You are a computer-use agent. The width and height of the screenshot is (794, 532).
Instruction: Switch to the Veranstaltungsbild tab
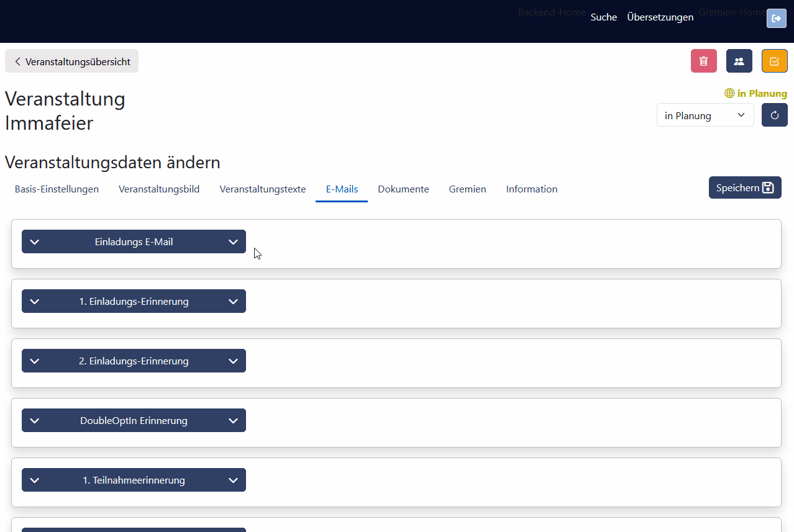159,189
